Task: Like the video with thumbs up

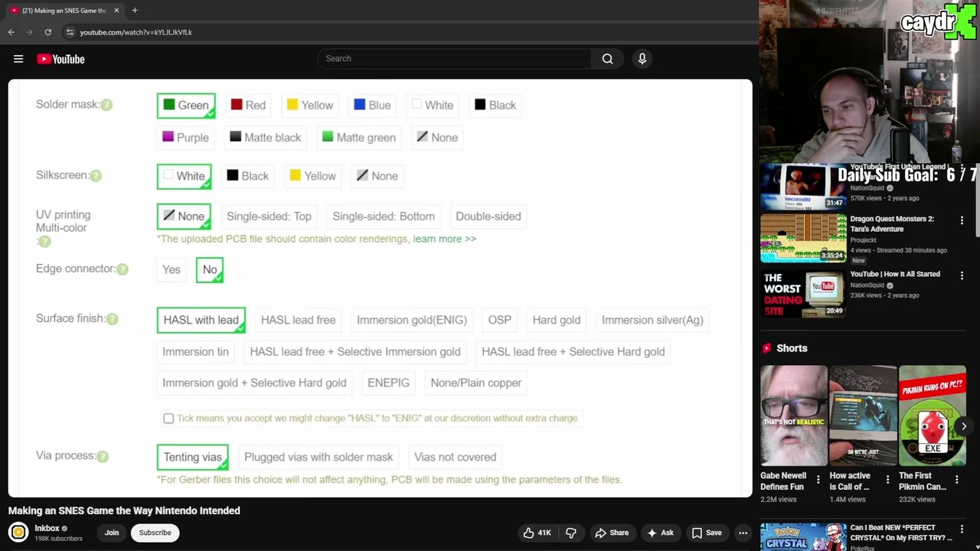Action: pyautogui.click(x=537, y=533)
